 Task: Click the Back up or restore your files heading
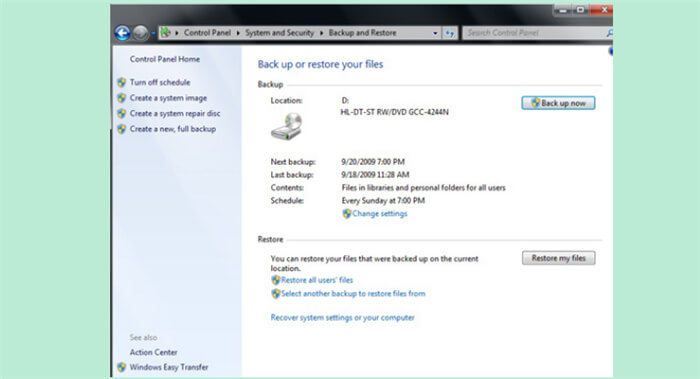[x=321, y=64]
